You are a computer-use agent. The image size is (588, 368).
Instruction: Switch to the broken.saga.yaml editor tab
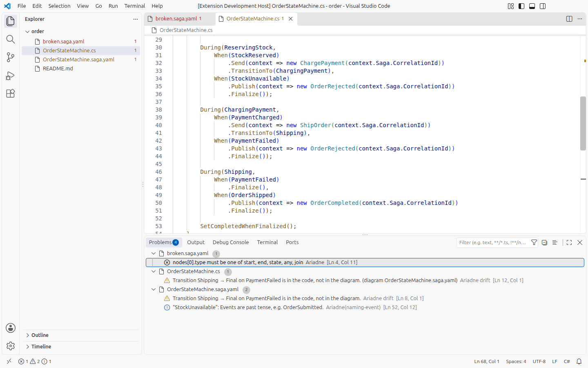180,19
